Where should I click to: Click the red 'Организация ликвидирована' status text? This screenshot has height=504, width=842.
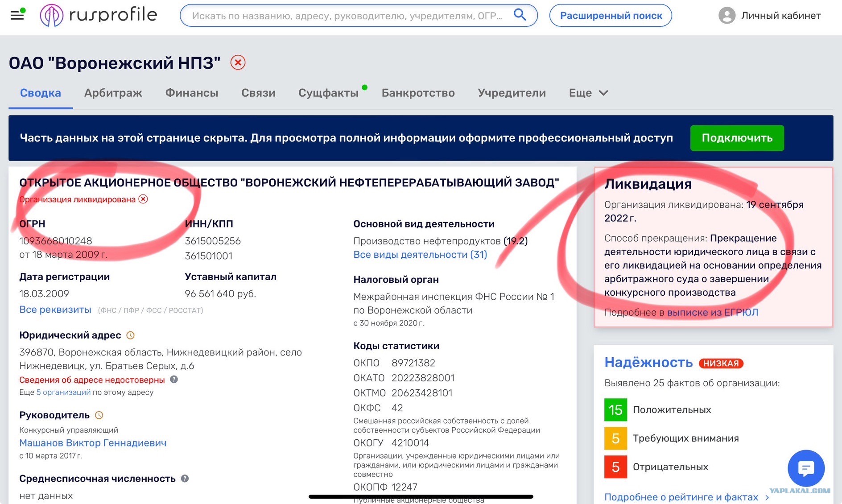click(77, 199)
